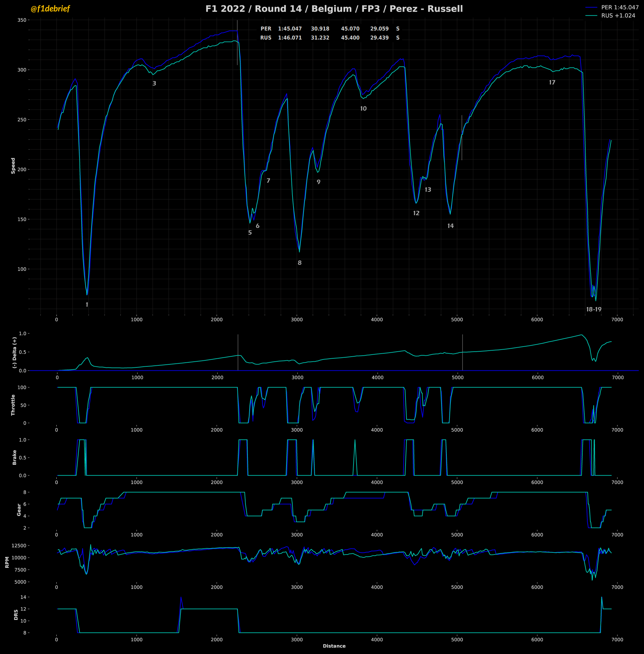Click the turn 14 corner label
This screenshot has width=644, height=654.
coord(450,226)
